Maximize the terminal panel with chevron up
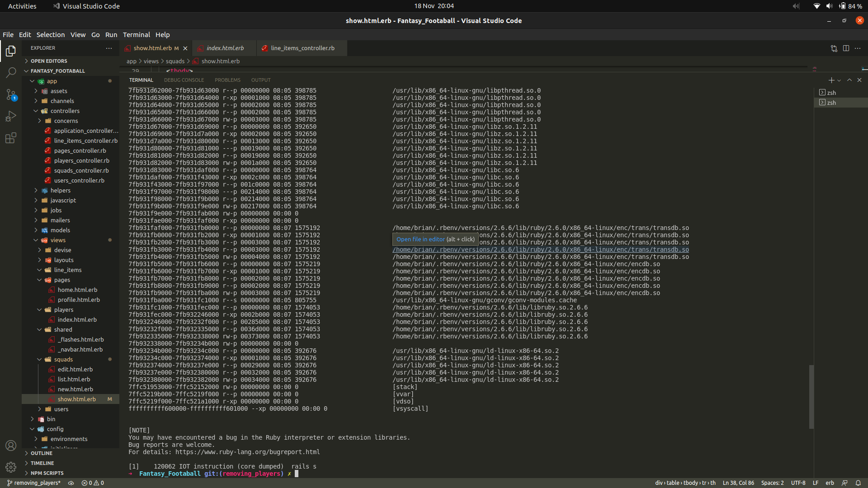 point(849,80)
